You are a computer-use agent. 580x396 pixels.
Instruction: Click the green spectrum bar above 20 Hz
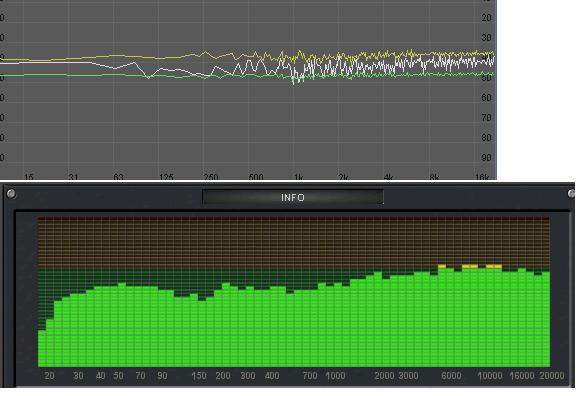50,342
